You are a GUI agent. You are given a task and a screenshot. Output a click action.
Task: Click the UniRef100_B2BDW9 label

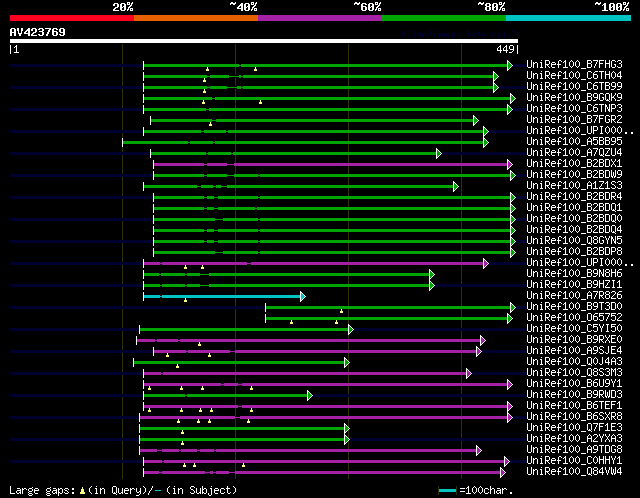pos(574,175)
